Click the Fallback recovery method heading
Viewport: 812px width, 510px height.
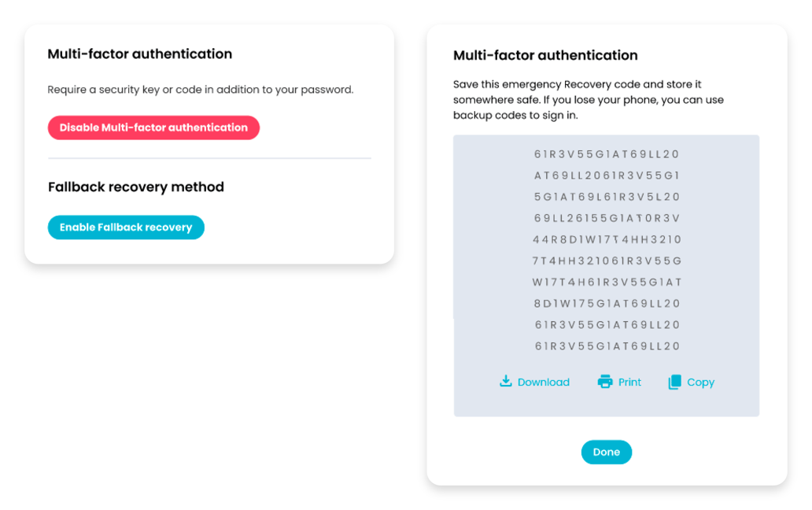coord(135,187)
